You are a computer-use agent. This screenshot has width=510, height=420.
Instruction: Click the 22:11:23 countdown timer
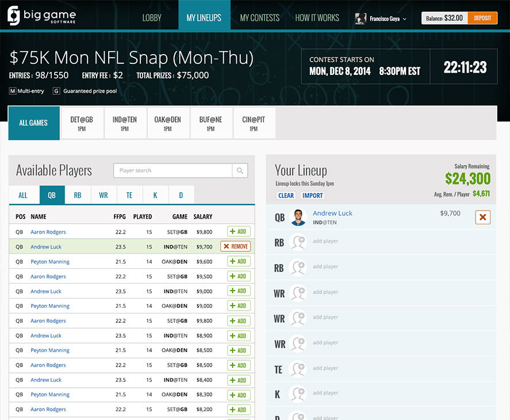coord(465,67)
